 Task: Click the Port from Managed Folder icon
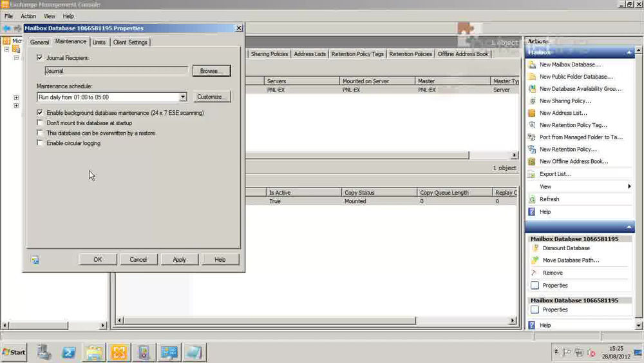532,137
